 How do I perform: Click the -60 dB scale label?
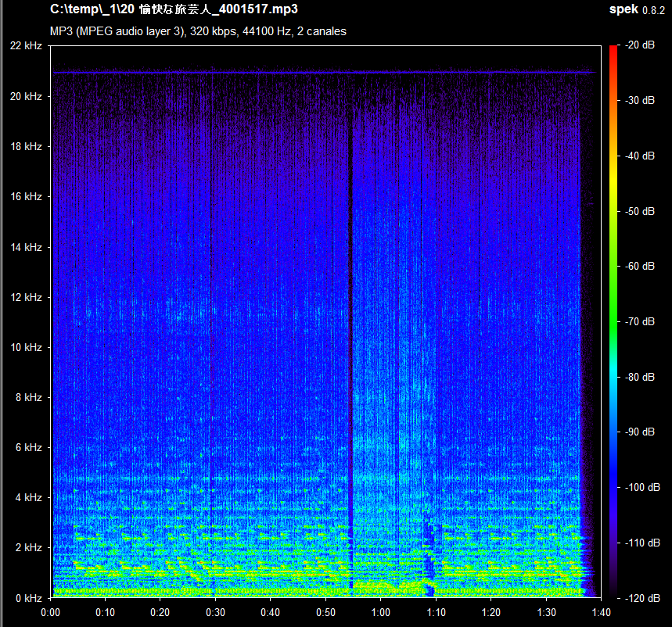coord(640,266)
